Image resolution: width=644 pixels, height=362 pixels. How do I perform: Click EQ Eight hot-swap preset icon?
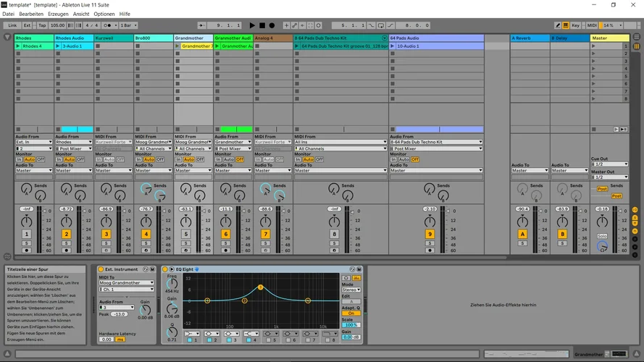352,269
